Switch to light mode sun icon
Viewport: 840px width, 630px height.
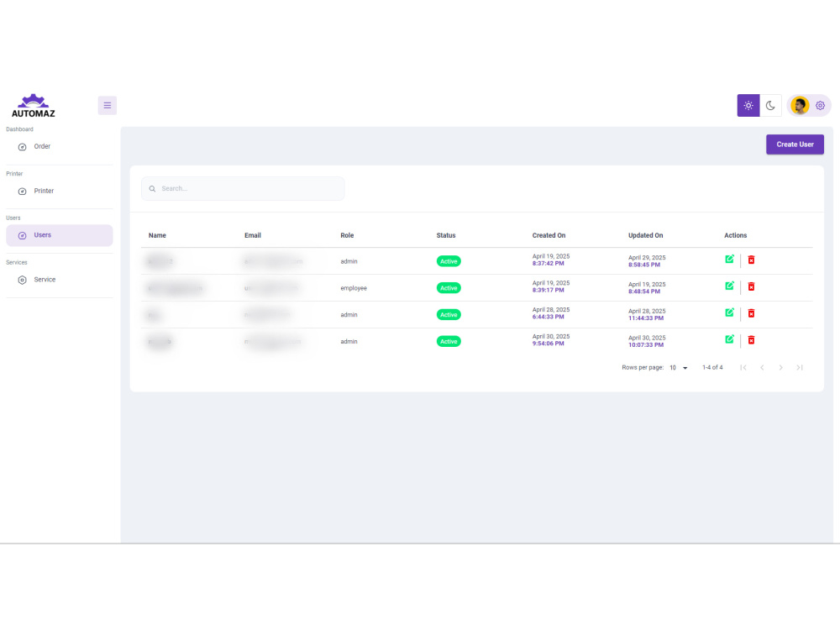tap(748, 106)
